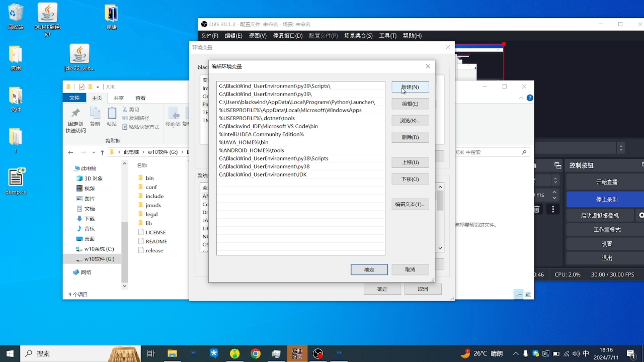
Task: Open the DUMP jar desktop icon
Action: [x=47, y=19]
